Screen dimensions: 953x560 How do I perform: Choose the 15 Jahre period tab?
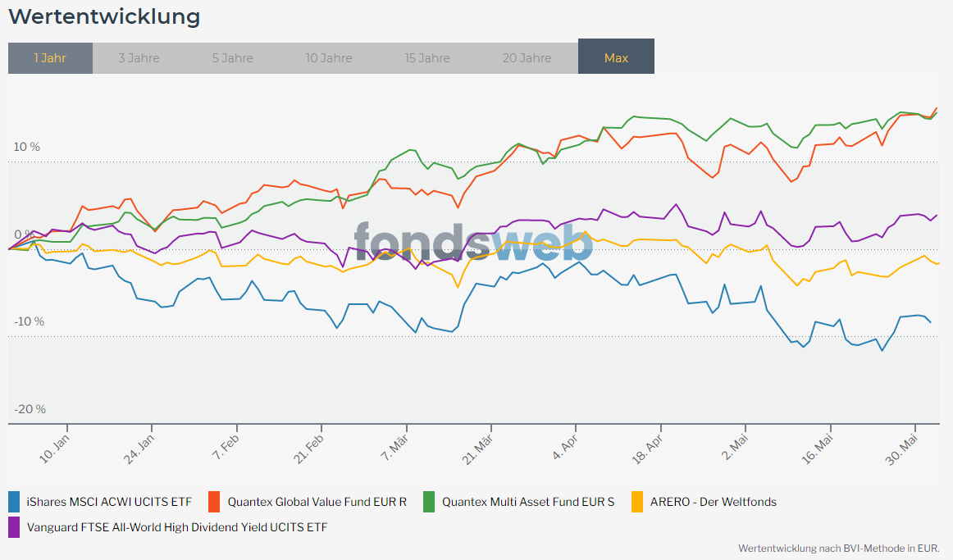[427, 58]
